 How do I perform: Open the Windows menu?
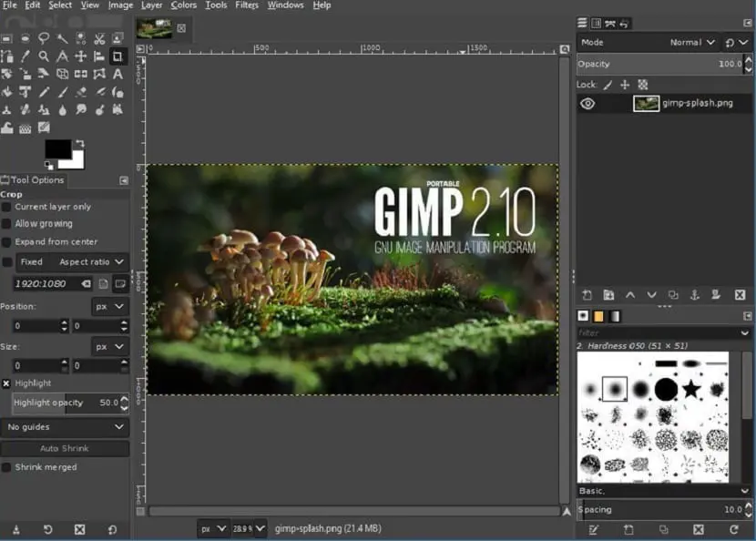[x=285, y=5]
